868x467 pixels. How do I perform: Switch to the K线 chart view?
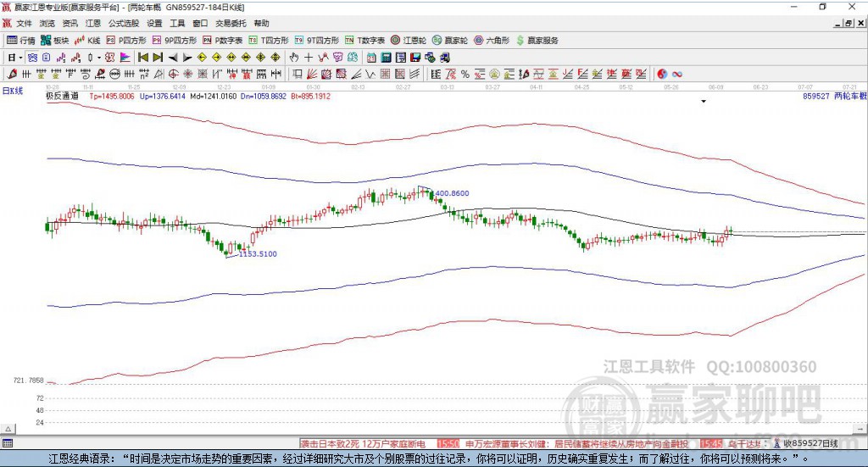[87, 41]
